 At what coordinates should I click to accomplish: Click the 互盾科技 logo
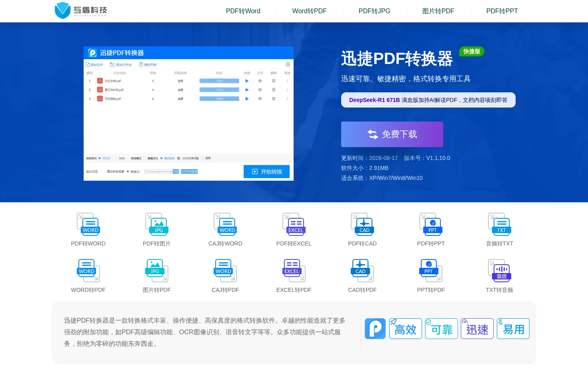[81, 10]
